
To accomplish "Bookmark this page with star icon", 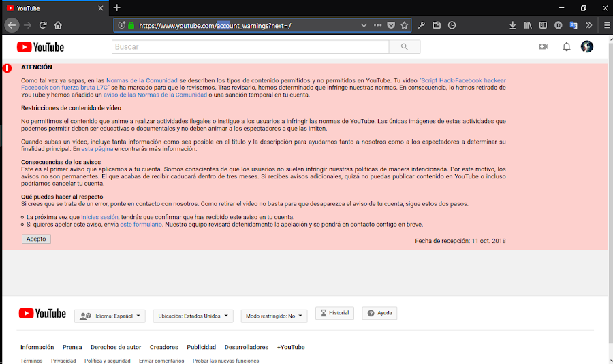I will [404, 25].
